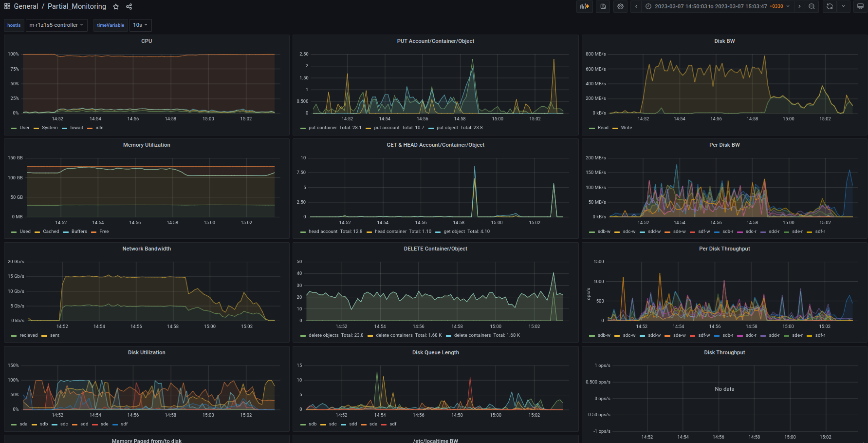Switch to TV kiosk view mode
The height and width of the screenshot is (443, 868).
(x=860, y=6)
